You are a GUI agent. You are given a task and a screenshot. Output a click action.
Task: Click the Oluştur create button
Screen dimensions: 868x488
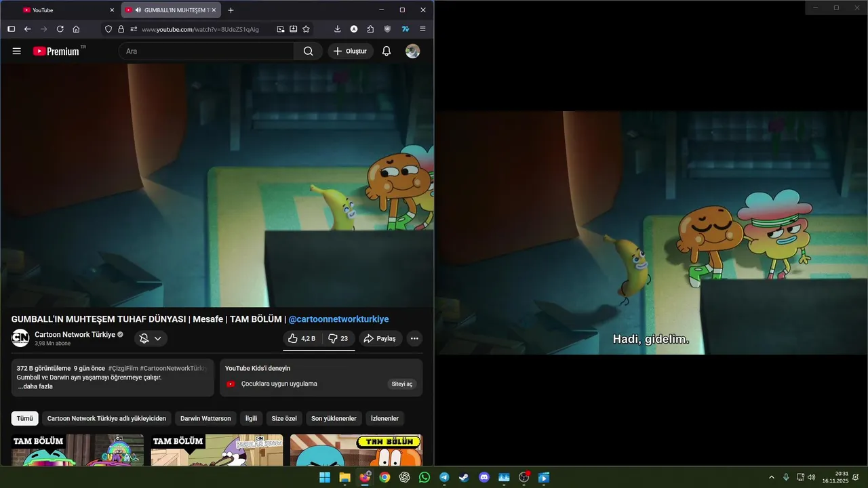pos(350,51)
